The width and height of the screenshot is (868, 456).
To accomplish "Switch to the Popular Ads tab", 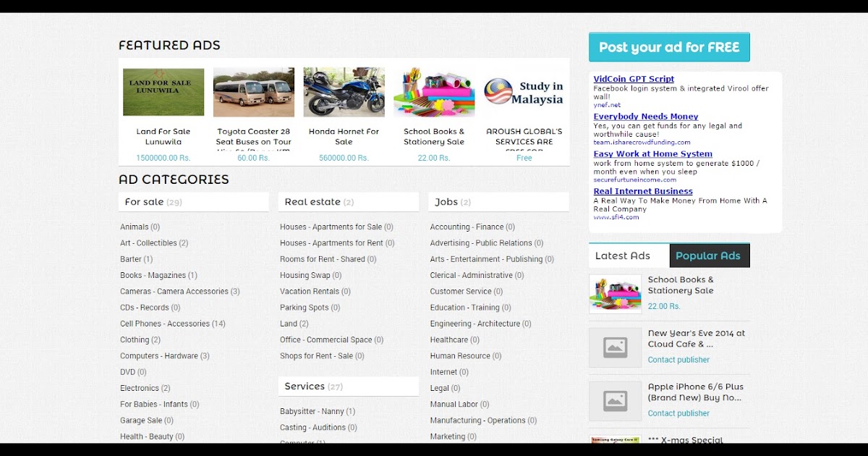I will pyautogui.click(x=710, y=256).
